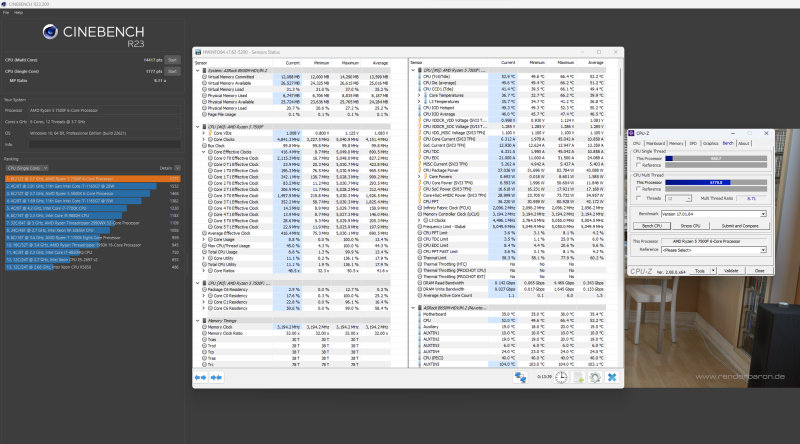
Task: Click Package C6 Residency sensor icon
Action: [204, 289]
